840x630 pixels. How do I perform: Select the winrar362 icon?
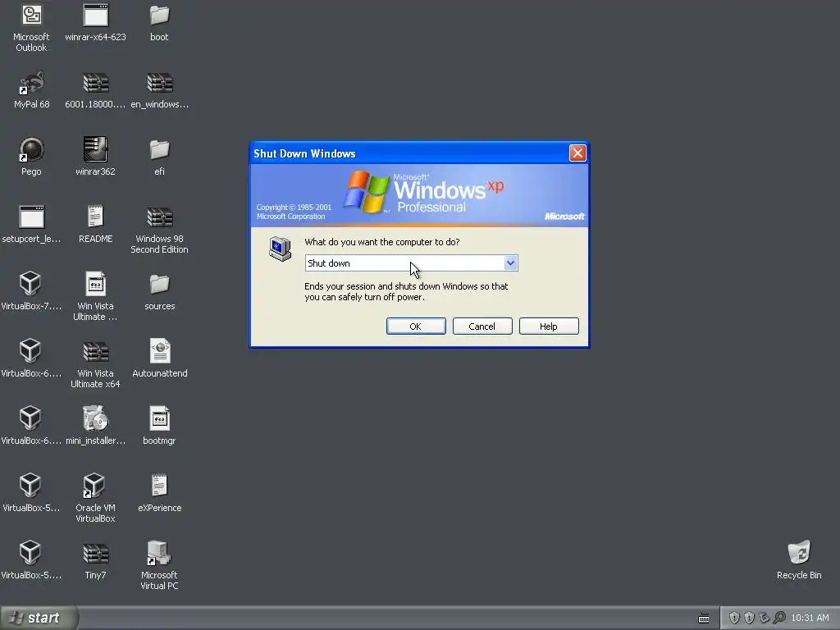coord(95,149)
